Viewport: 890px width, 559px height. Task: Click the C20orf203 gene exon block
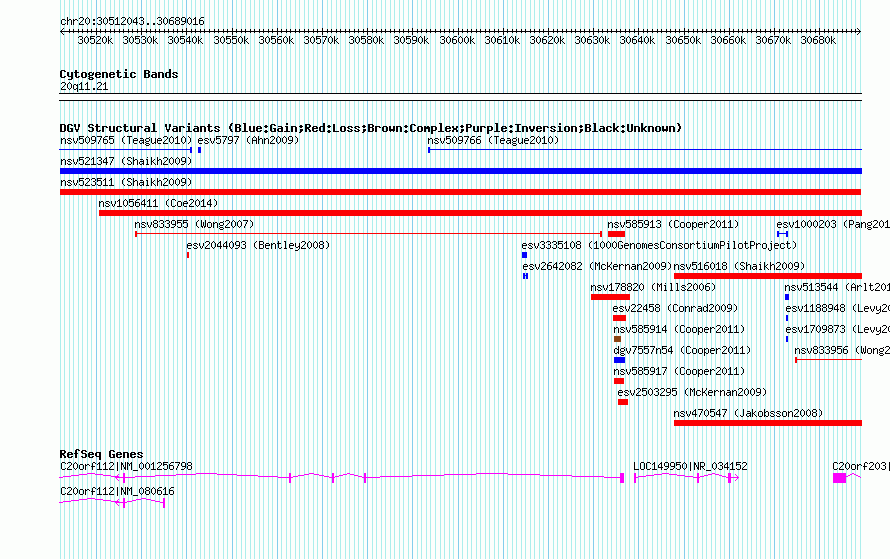click(839, 478)
